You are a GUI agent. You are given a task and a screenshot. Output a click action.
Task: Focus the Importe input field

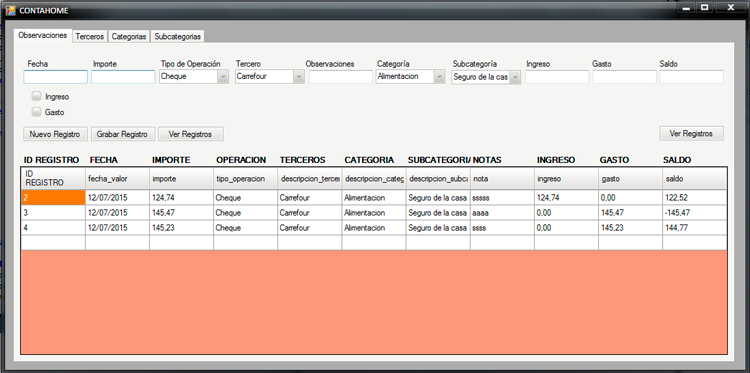pyautogui.click(x=123, y=77)
